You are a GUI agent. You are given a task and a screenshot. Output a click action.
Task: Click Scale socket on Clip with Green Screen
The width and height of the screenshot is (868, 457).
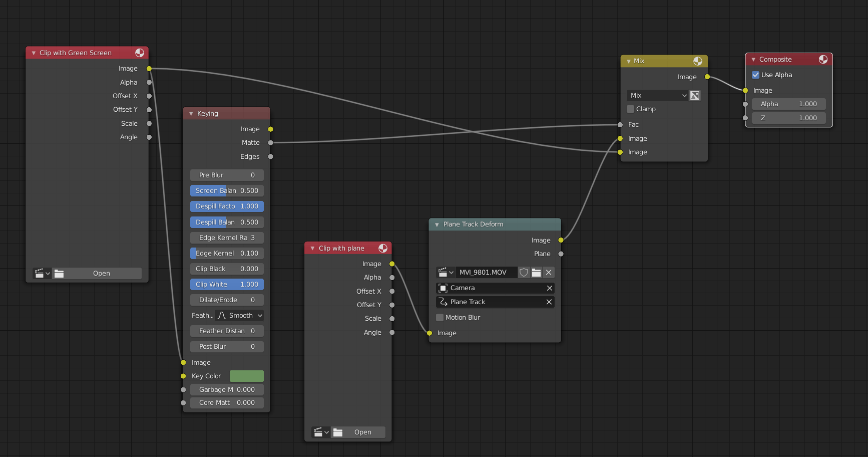pos(149,123)
